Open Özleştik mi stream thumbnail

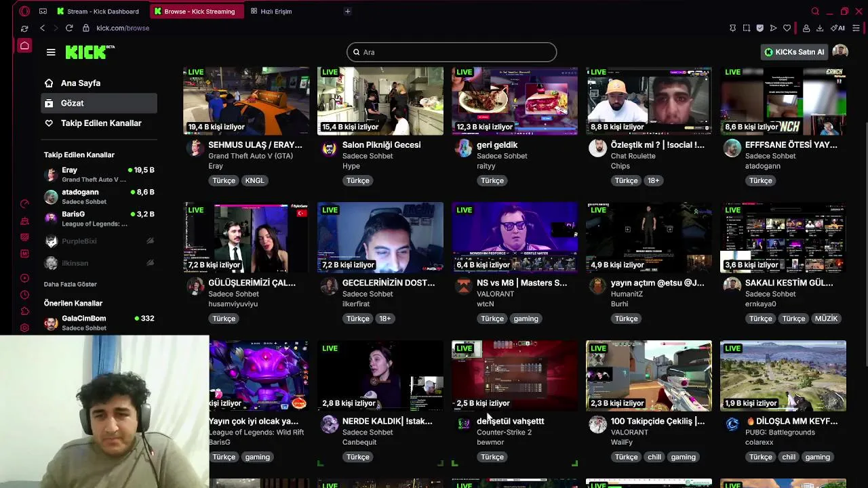(x=649, y=100)
